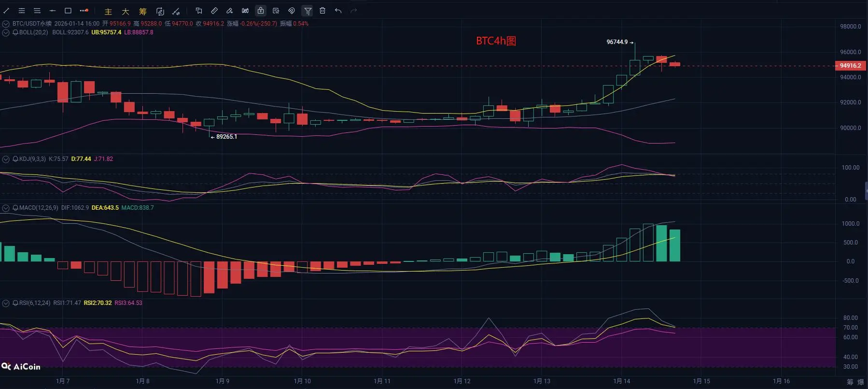Open MACD(12,26,9) indicator settings
Screen dimensions: 868x389
[39, 208]
